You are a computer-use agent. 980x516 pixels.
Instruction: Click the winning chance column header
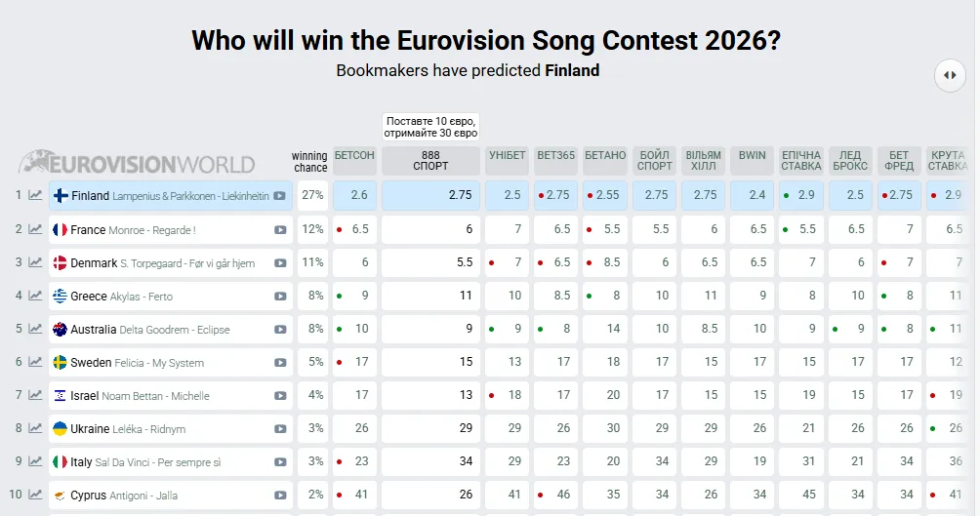click(310, 162)
